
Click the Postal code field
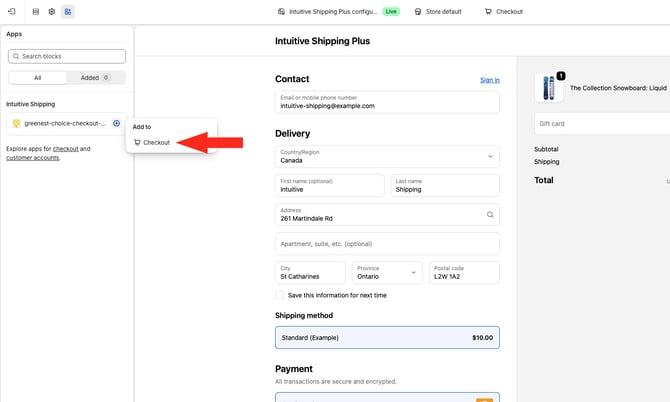click(464, 273)
